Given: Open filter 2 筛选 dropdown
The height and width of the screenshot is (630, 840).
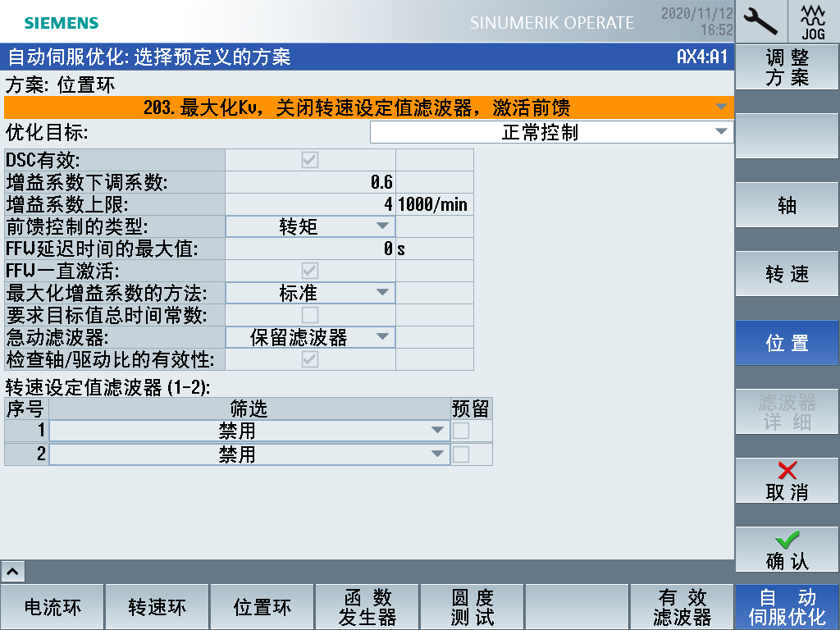Looking at the screenshot, I should click(x=249, y=454).
